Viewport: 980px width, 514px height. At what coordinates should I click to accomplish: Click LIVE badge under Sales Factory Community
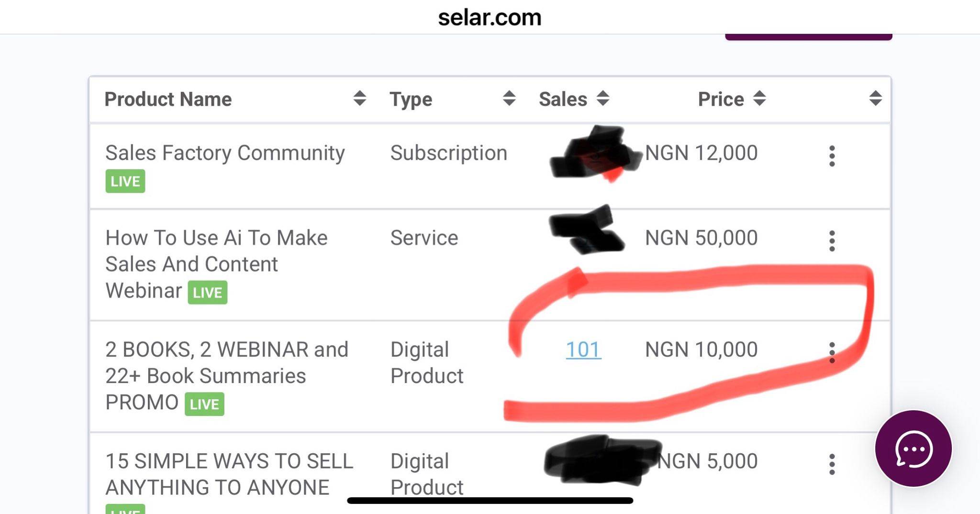coord(125,182)
